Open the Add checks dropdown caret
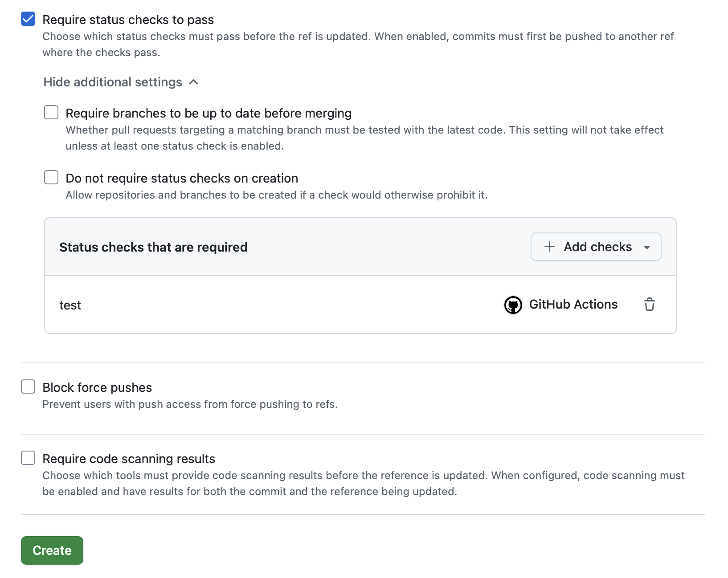Viewport: 728px width, 578px height. point(647,247)
